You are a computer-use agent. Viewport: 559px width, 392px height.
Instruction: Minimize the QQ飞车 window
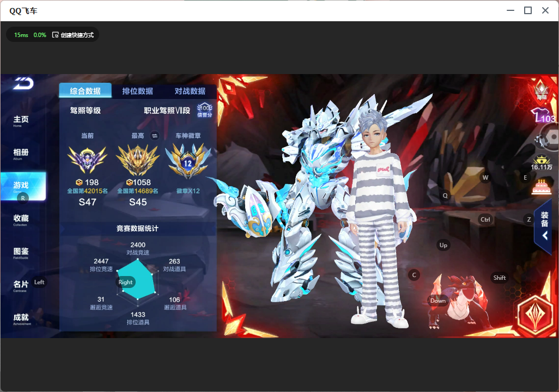511,11
